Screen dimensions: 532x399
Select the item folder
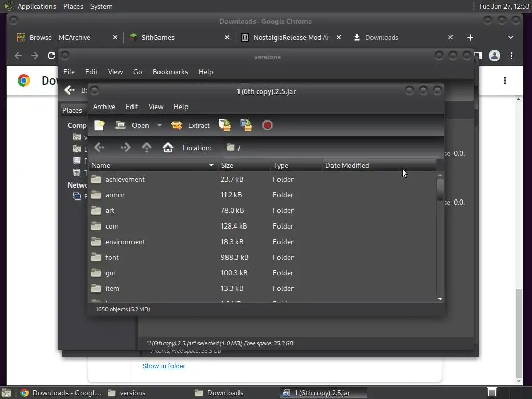262,288
